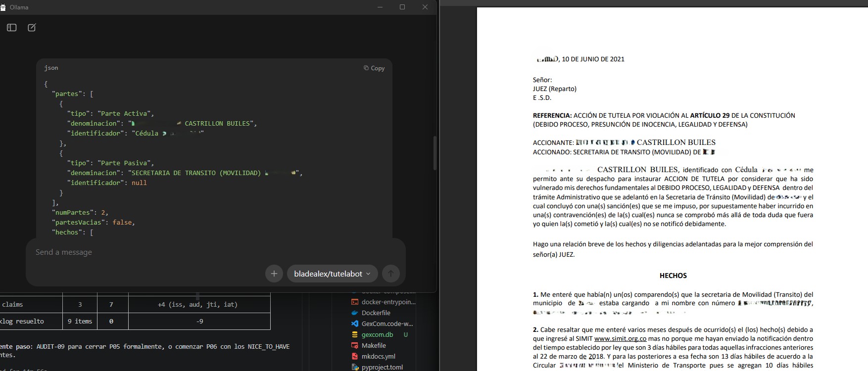
Task: Minimize the Ollama window
Action: point(380,7)
